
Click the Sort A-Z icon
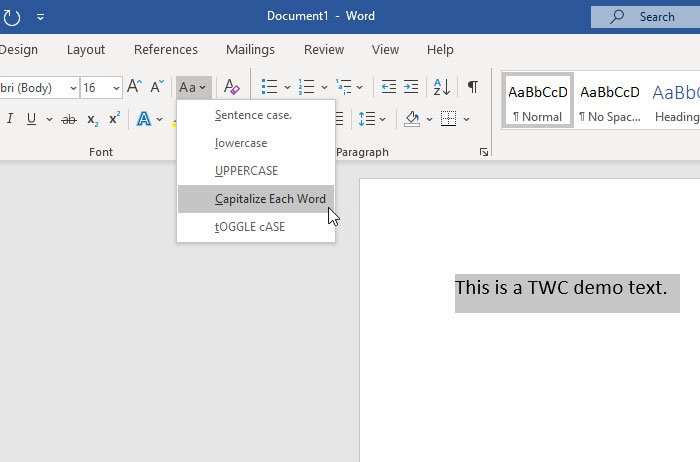pyautogui.click(x=442, y=87)
